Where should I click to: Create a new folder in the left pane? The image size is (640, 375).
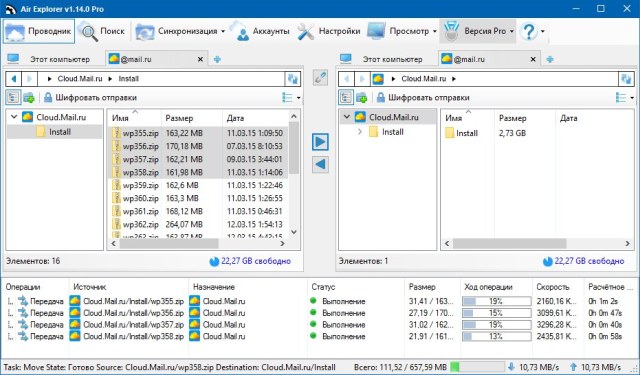point(29,98)
